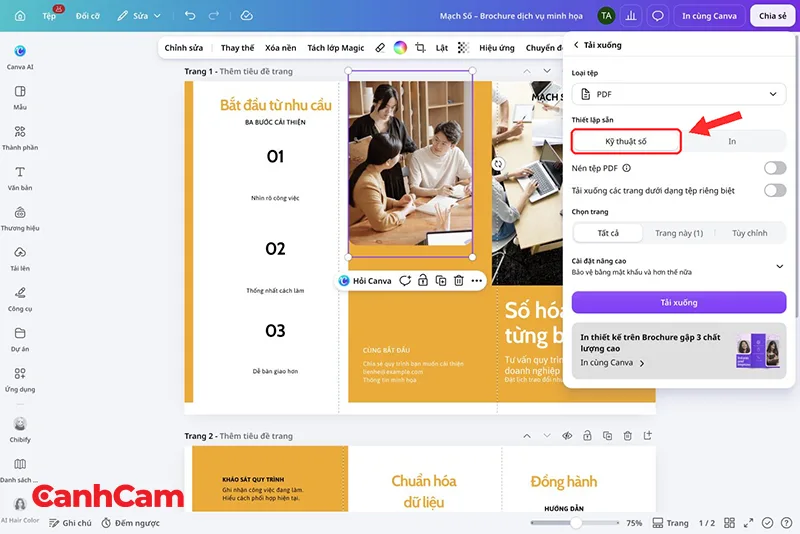Viewport: 800px width, 534px height.
Task: Show Nén tệp PDF info icon
Action: 627,168
